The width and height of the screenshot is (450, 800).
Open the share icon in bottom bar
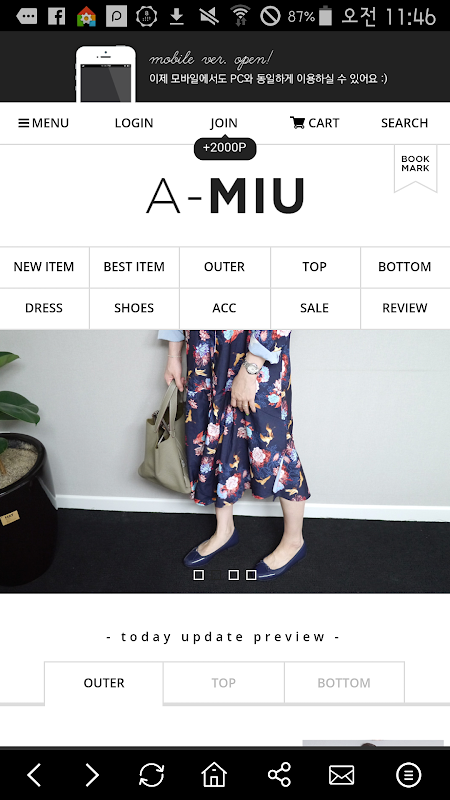pyautogui.click(x=279, y=775)
